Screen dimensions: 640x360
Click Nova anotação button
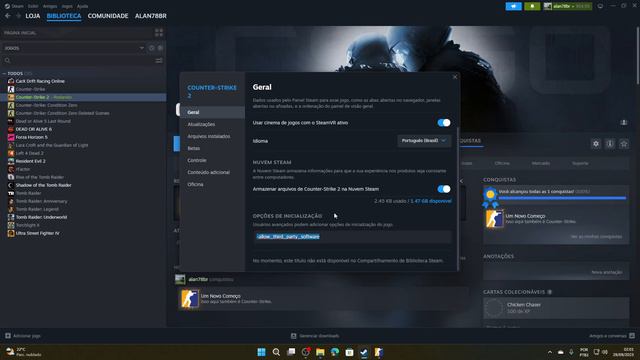[x=607, y=272]
